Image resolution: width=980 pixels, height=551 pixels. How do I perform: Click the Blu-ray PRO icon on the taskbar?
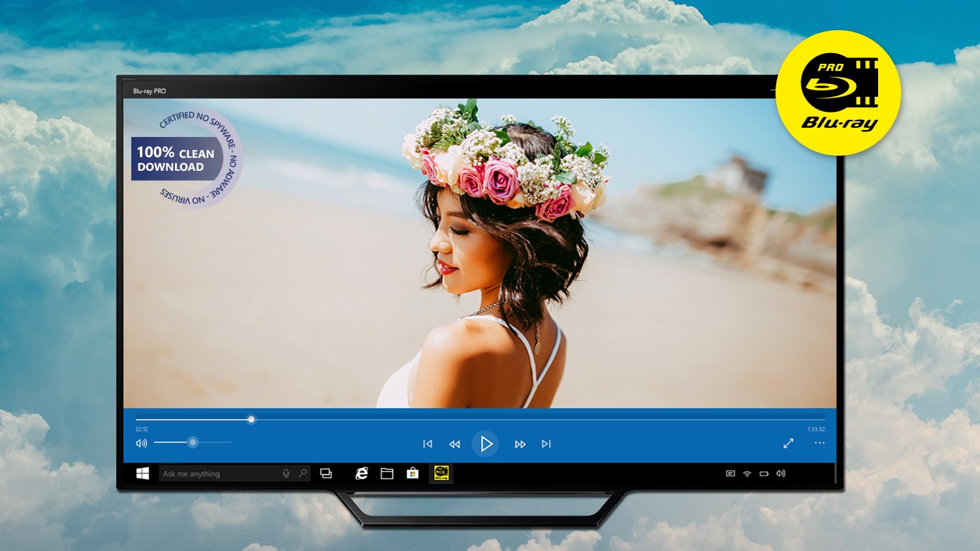point(440,474)
